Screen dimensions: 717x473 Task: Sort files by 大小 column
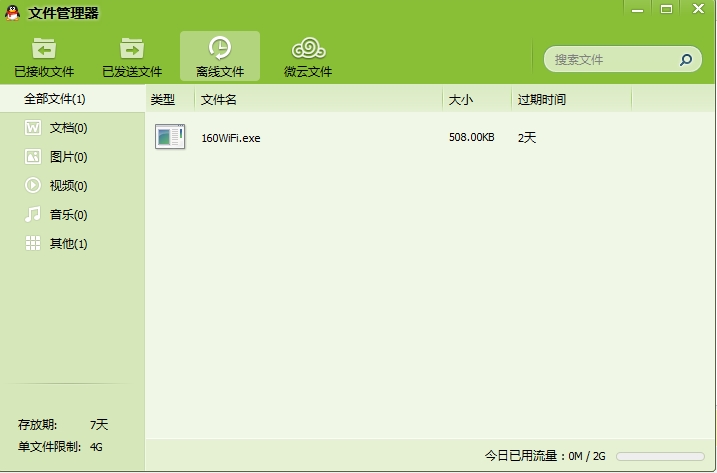click(460, 100)
